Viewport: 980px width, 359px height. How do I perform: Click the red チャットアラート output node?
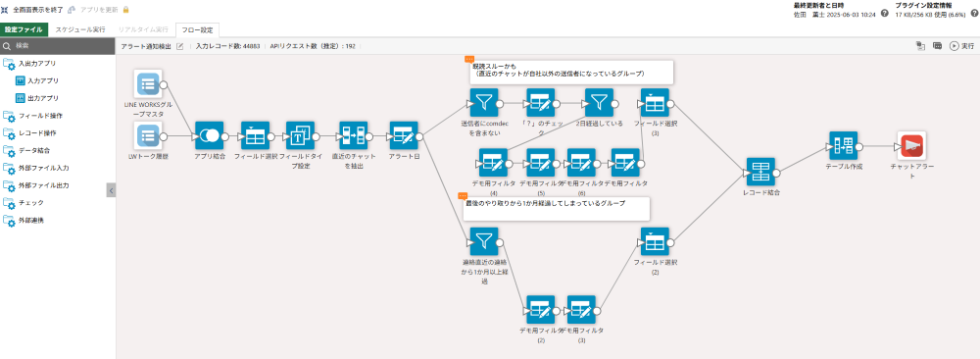(x=910, y=146)
